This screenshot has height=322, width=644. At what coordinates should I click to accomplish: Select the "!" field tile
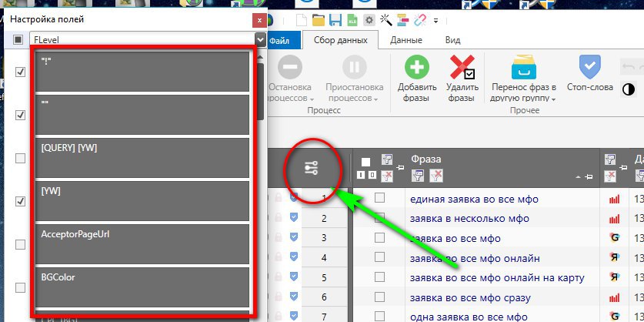pyautogui.click(x=142, y=72)
